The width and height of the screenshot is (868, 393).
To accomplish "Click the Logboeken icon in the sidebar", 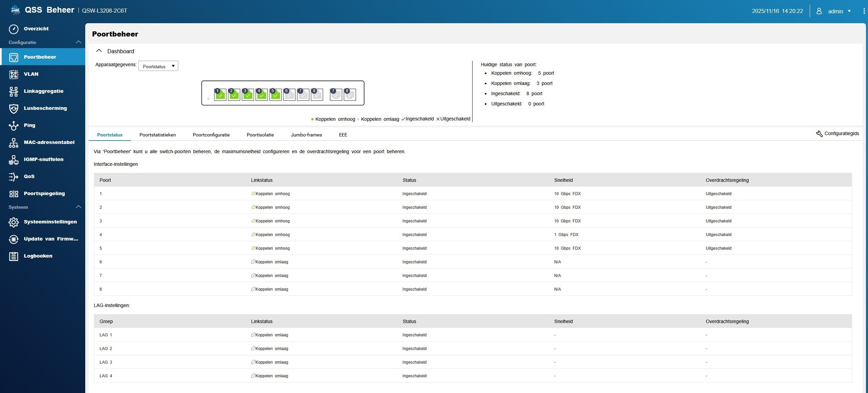I will pos(14,256).
